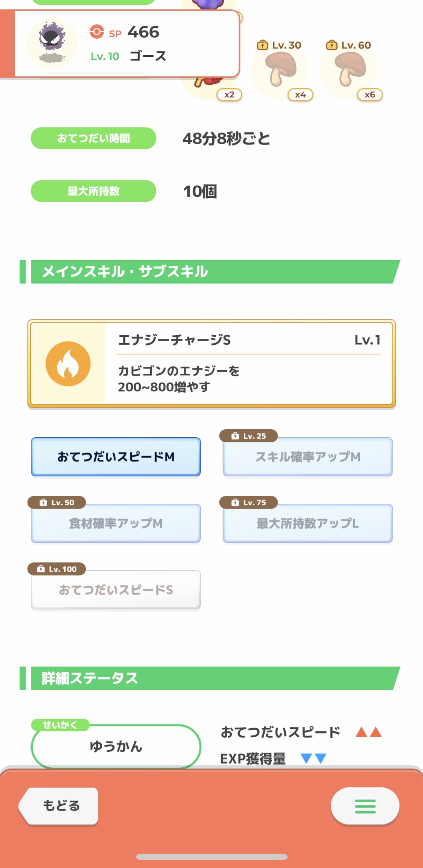Tap the locked おてつだいスピードS sub skill
The height and width of the screenshot is (868, 423).
116,590
